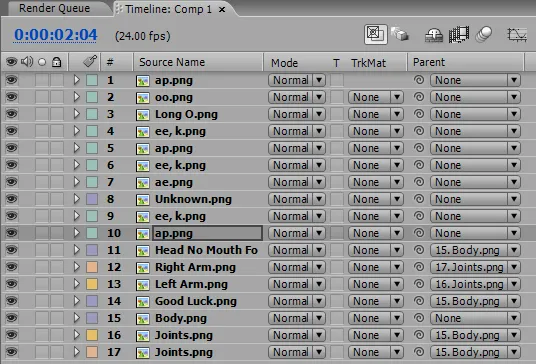Hide layer 16 Joints.png
Screen dimensions: 536x364
tap(11, 335)
